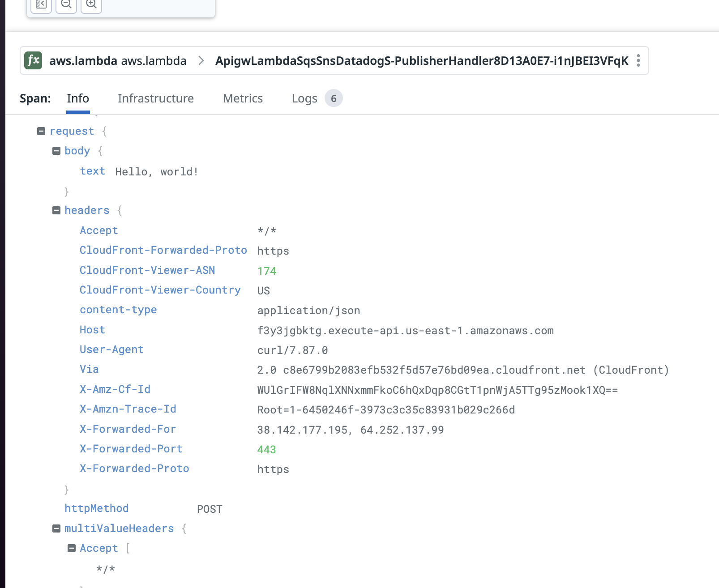Image resolution: width=719 pixels, height=588 pixels.
Task: Click the headers key label
Action: [x=87, y=210]
